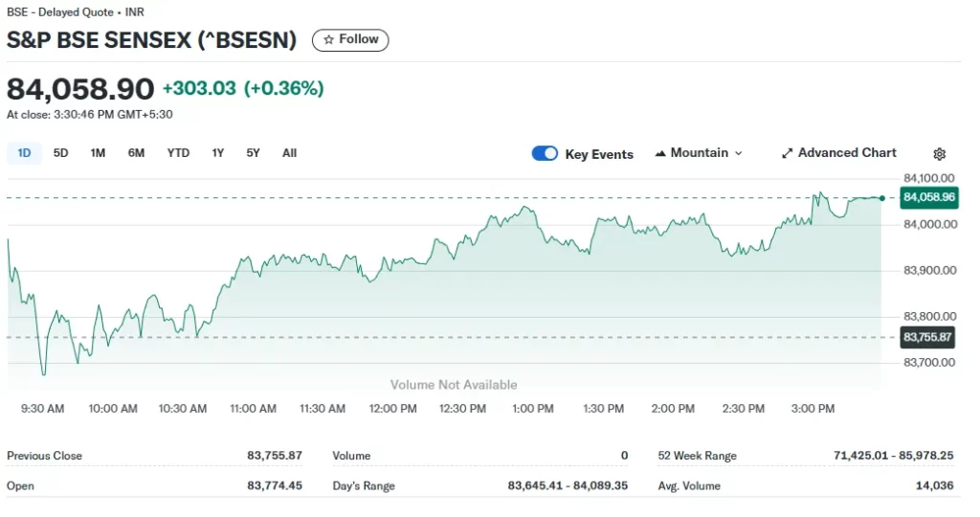Click the Day's Range 83,645.41 - 84,089.35 value
Screen dimensions: 980x517
(568, 485)
